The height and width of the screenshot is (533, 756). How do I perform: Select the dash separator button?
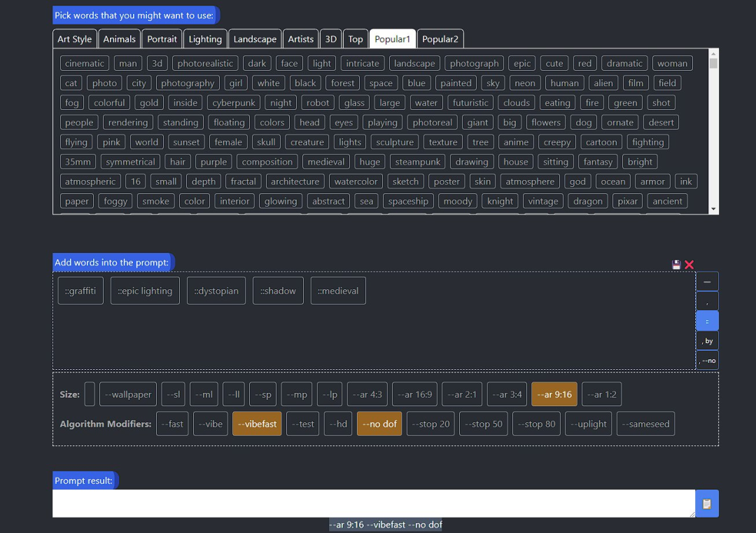pyautogui.click(x=707, y=282)
